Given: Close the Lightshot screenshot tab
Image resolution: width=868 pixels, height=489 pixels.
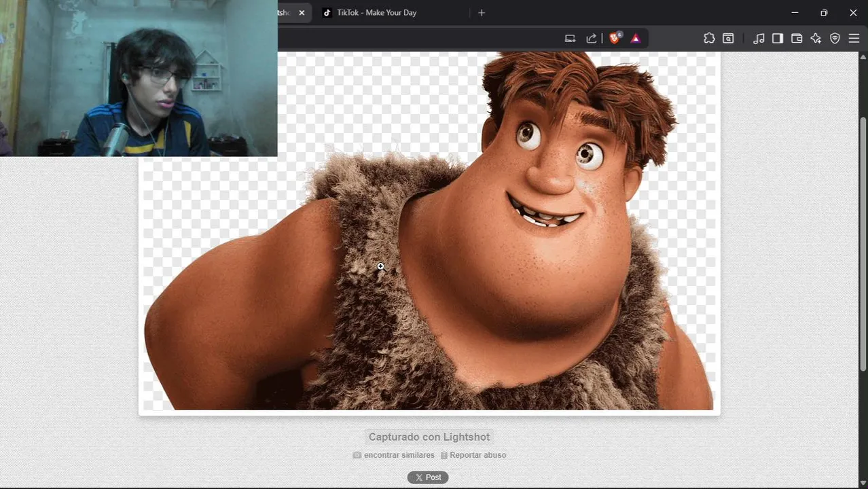Looking at the screenshot, I should click(x=302, y=12).
